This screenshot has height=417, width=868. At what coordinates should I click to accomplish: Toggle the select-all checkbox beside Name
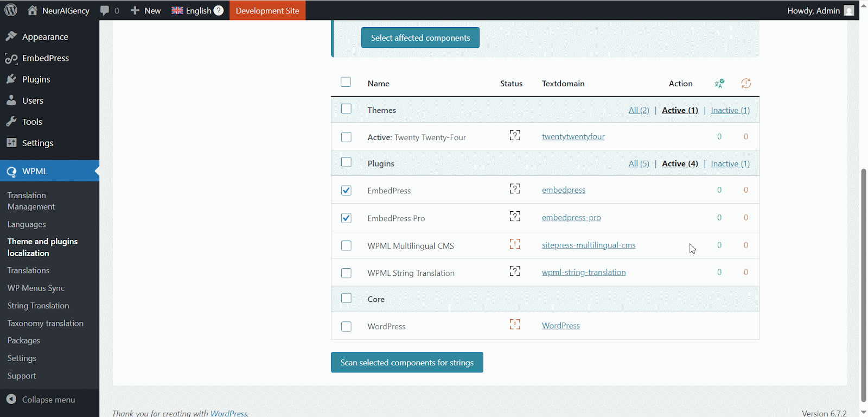tap(346, 82)
